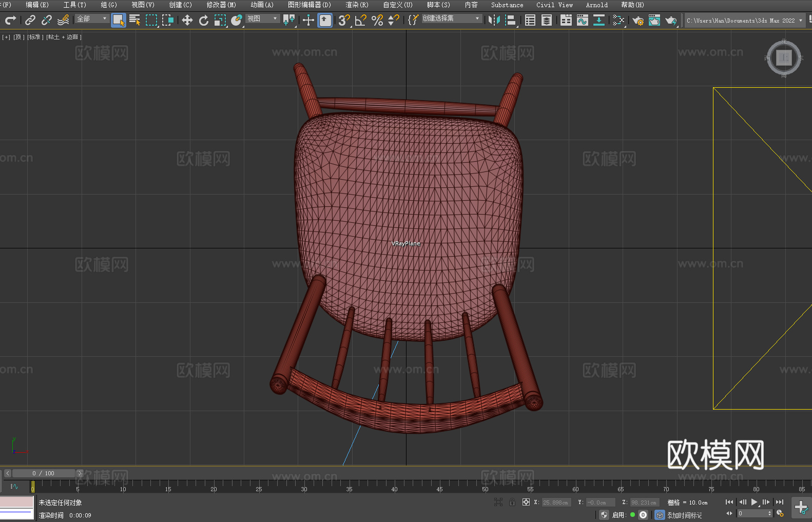
Task: Select the Unlink selection tool
Action: pyautogui.click(x=47, y=20)
